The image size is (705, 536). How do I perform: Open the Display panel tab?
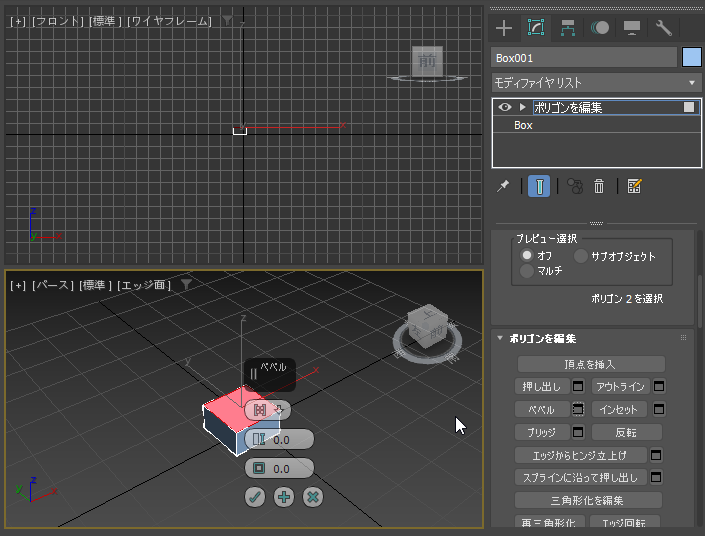point(632,28)
